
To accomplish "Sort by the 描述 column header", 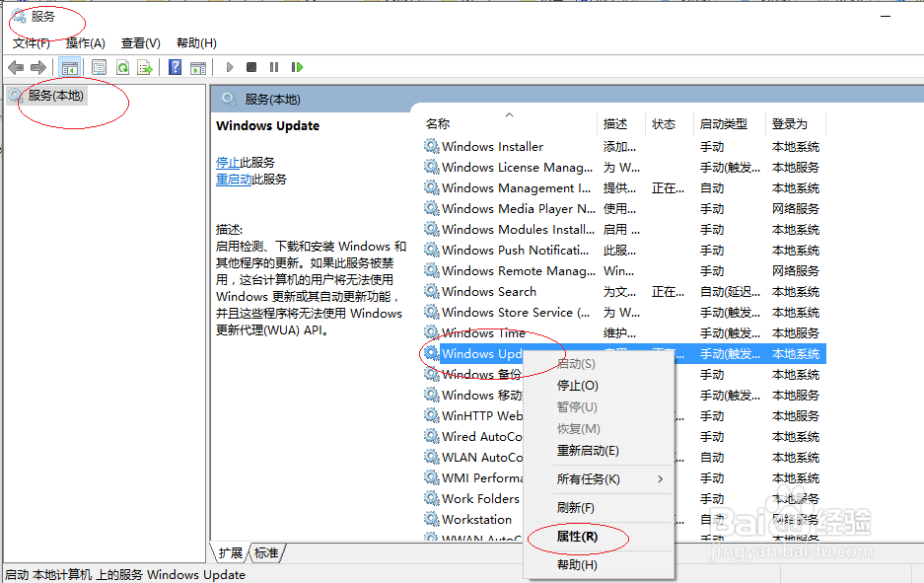I will point(621,123).
